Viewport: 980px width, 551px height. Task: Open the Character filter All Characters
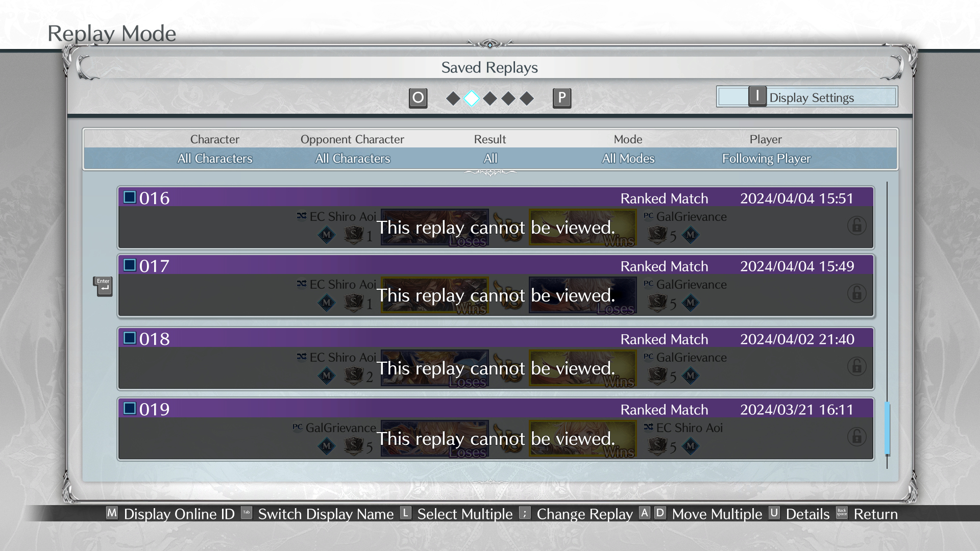coord(214,159)
